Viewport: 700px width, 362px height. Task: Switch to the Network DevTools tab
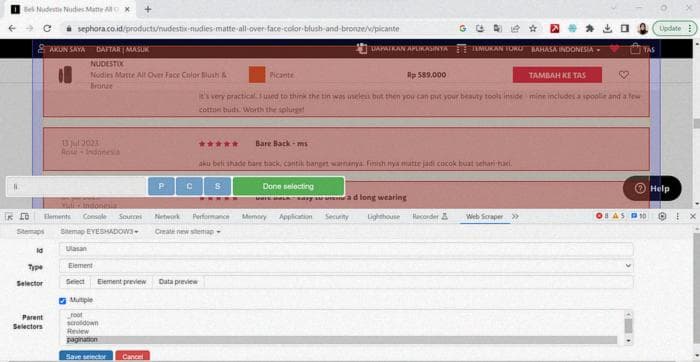click(x=167, y=216)
